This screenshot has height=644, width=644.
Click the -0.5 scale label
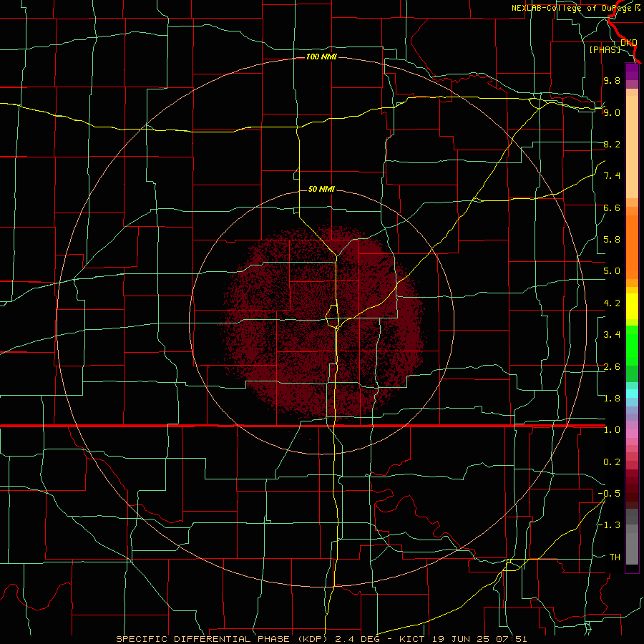tap(609, 494)
